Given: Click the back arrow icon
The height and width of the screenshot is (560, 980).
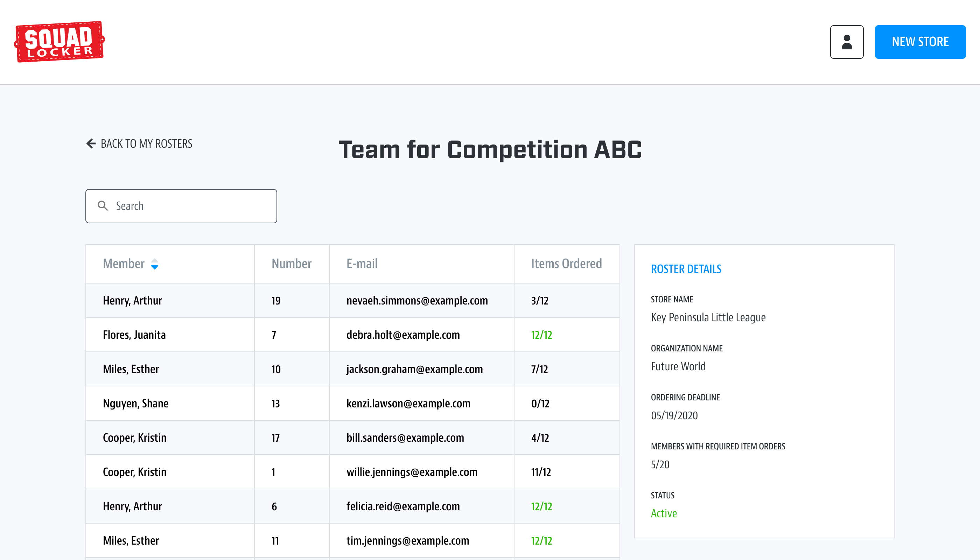Looking at the screenshot, I should click(91, 143).
